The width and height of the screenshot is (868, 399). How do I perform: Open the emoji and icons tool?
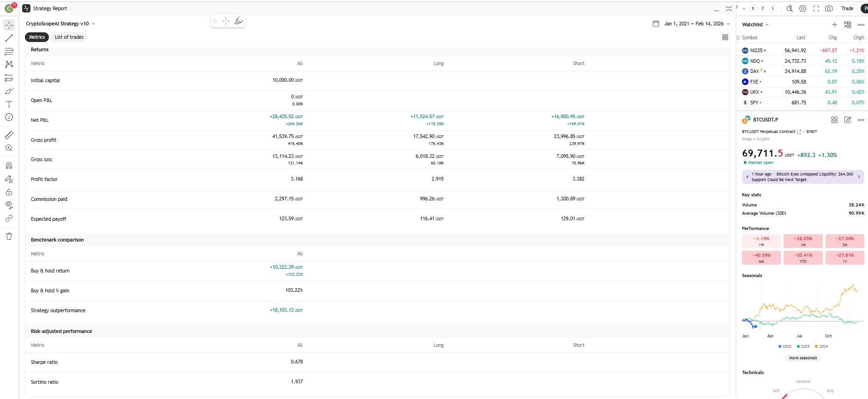[x=9, y=117]
